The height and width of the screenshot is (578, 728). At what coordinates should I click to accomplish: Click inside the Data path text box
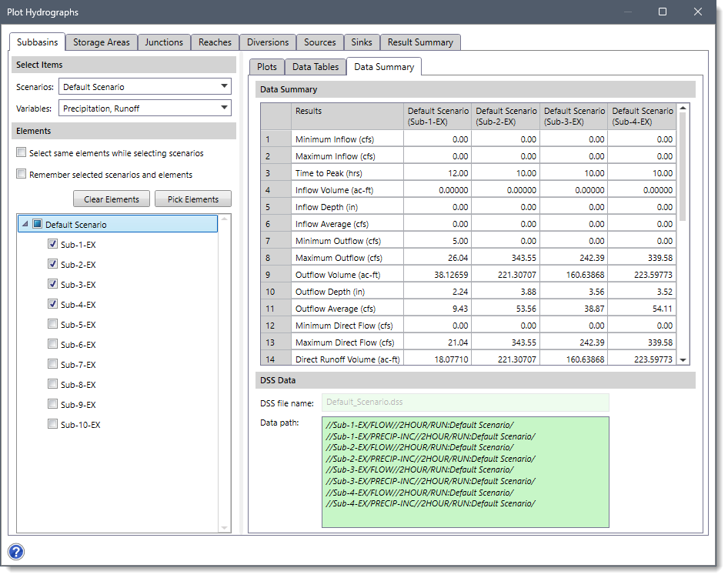[x=466, y=472]
